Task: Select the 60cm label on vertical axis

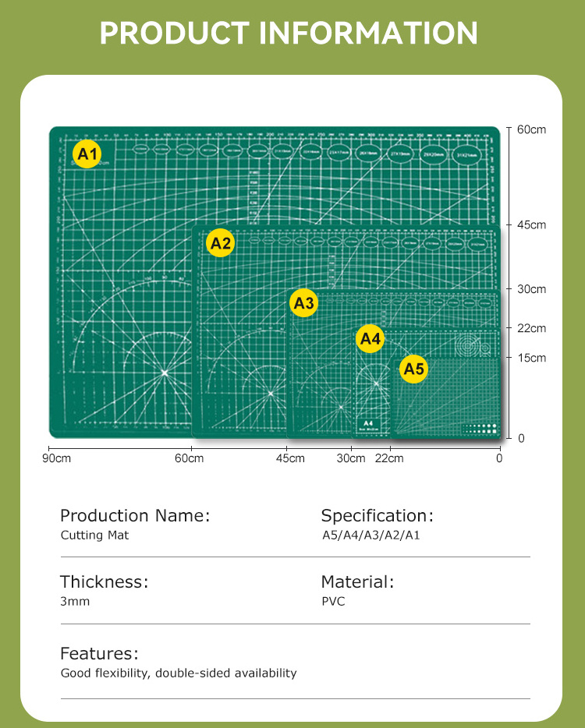Action: [x=531, y=129]
